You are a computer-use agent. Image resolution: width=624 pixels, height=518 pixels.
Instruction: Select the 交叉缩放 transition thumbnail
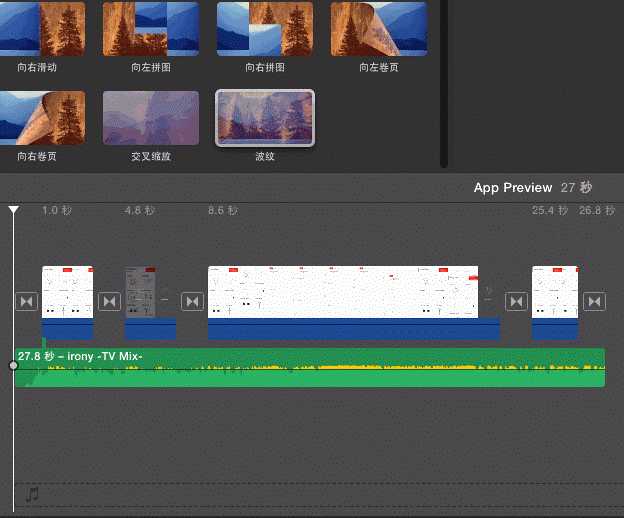click(151, 118)
